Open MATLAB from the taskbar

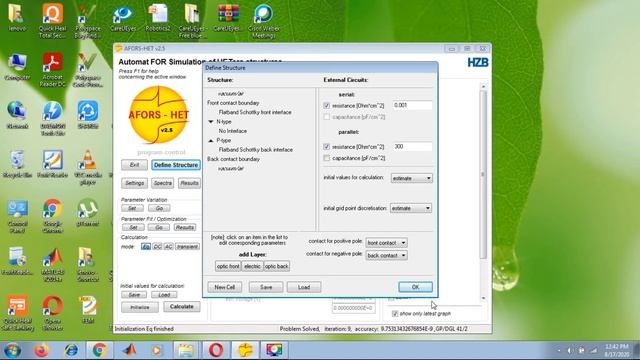click(x=129, y=350)
